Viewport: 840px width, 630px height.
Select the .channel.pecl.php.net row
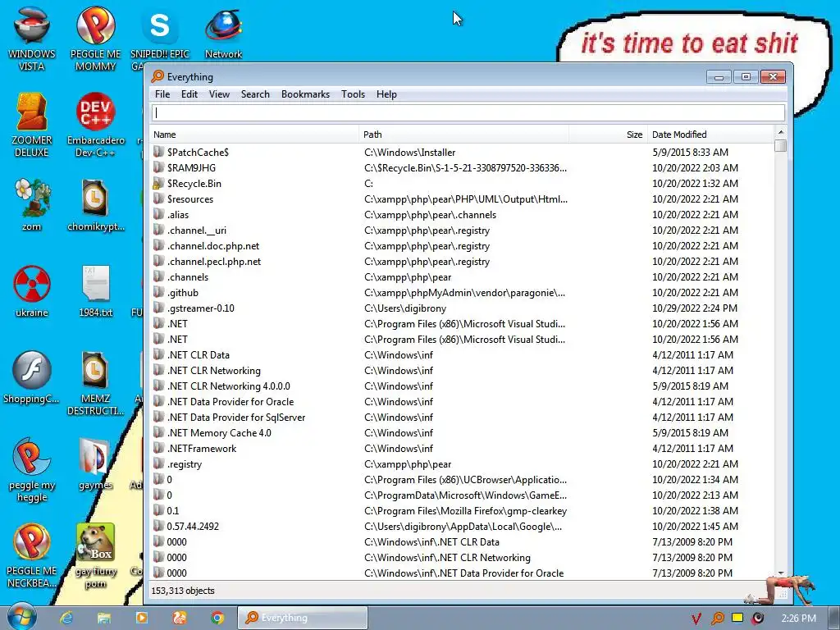point(462,262)
